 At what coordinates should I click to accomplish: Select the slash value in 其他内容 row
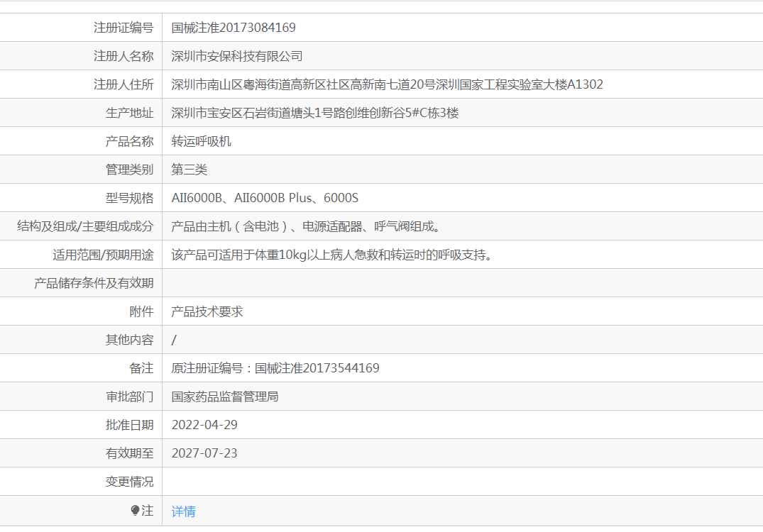pos(174,340)
